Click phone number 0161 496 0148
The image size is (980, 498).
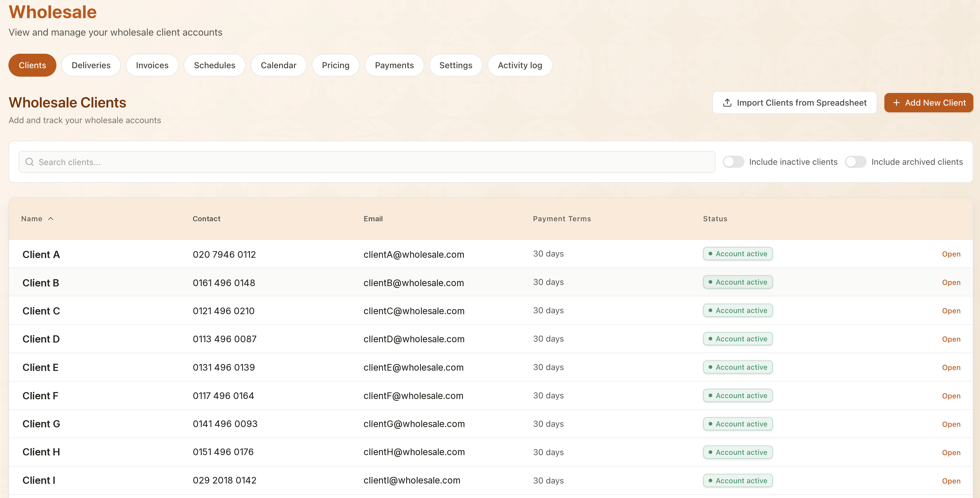[224, 283]
